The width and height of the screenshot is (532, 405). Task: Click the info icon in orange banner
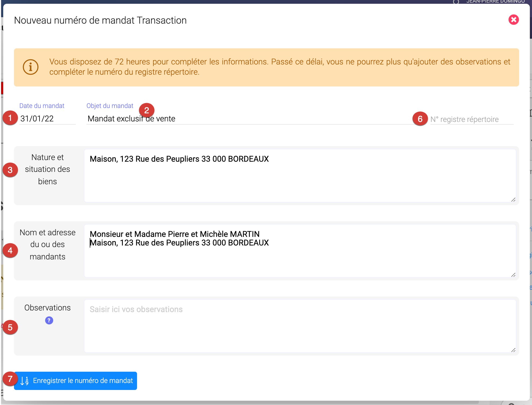pos(31,67)
